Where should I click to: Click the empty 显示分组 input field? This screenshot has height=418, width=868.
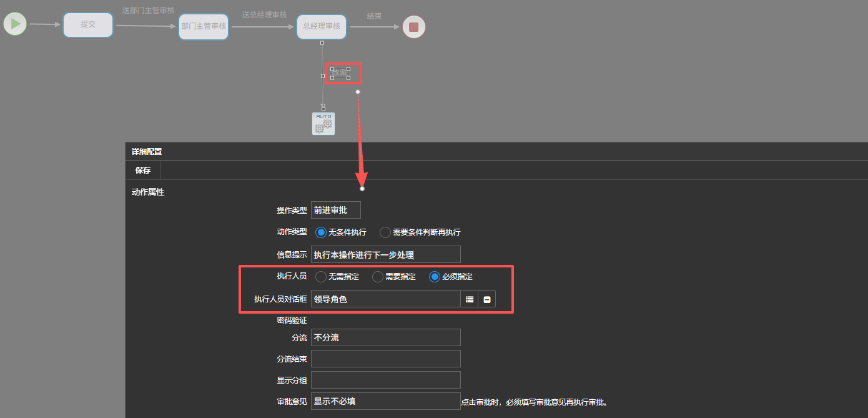[385, 380]
